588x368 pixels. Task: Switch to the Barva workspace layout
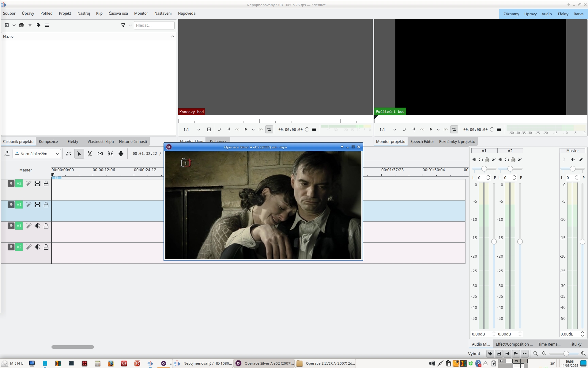click(x=579, y=14)
